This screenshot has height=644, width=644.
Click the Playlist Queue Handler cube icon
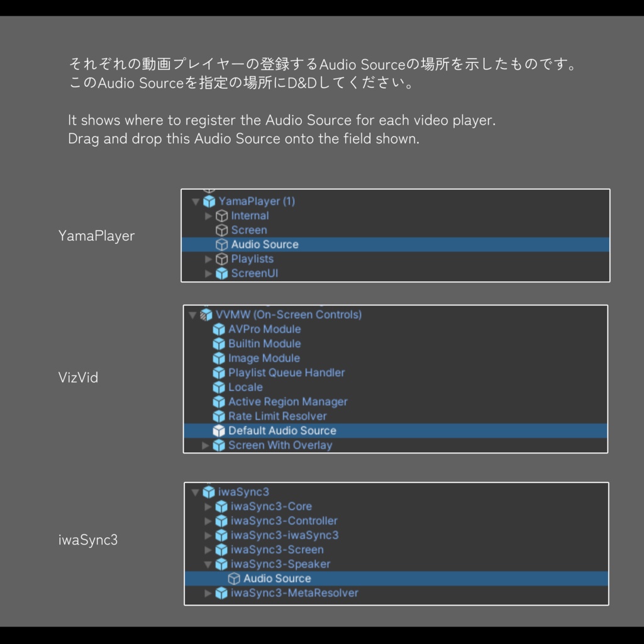[219, 372]
